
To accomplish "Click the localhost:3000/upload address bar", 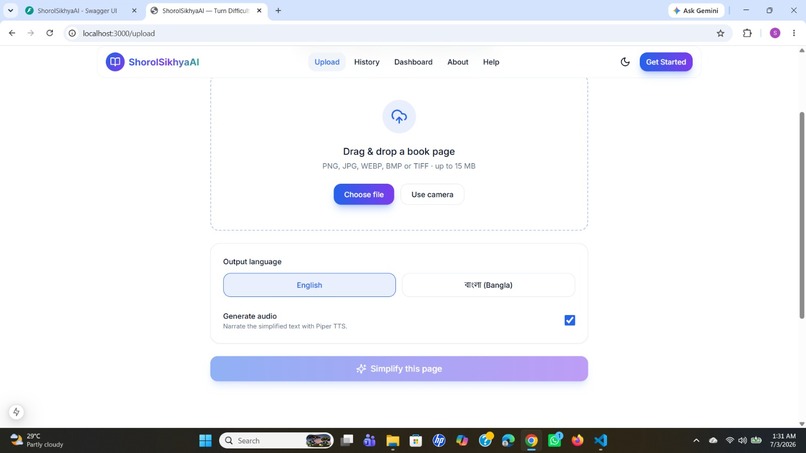I will 396,33.
